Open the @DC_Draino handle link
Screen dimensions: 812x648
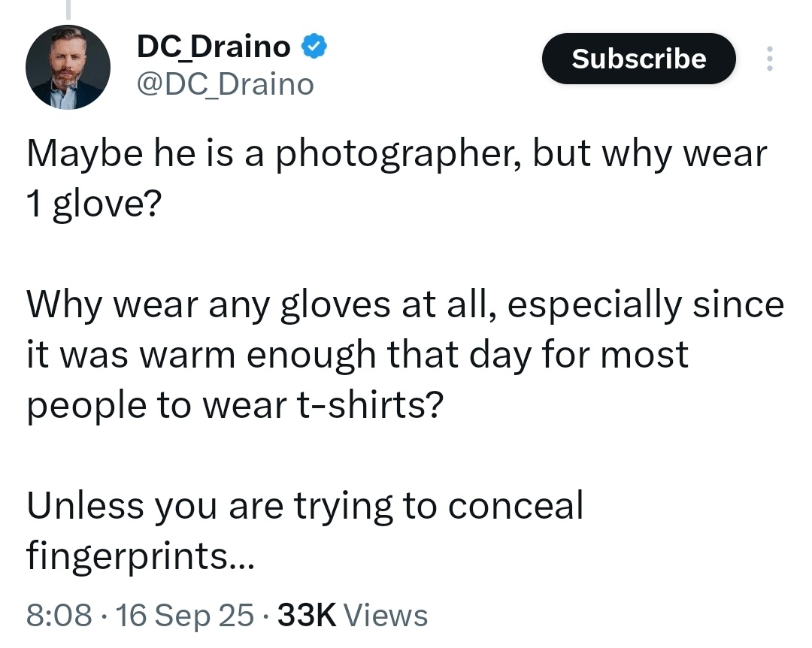(226, 84)
